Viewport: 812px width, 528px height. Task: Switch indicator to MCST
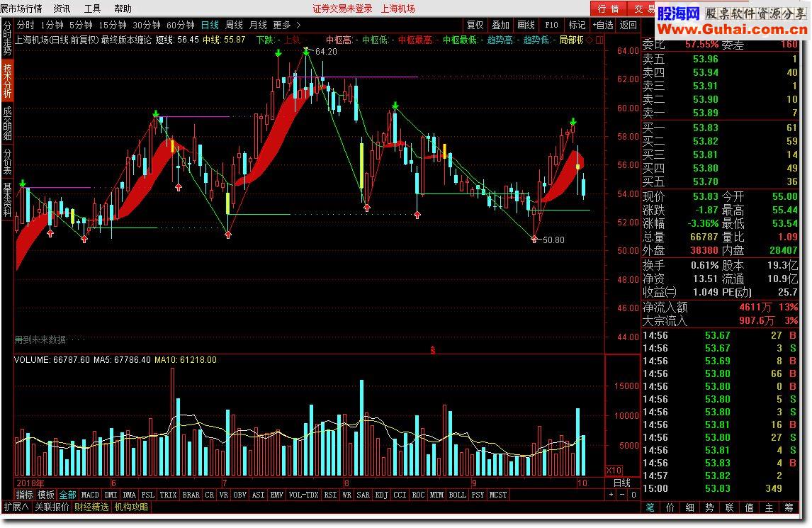pyautogui.click(x=498, y=495)
